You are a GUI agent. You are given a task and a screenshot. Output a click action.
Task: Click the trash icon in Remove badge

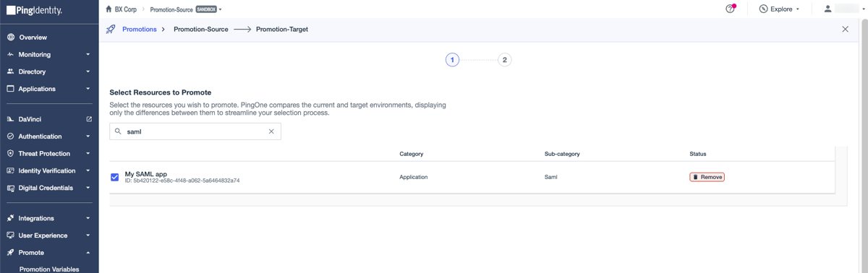696,177
